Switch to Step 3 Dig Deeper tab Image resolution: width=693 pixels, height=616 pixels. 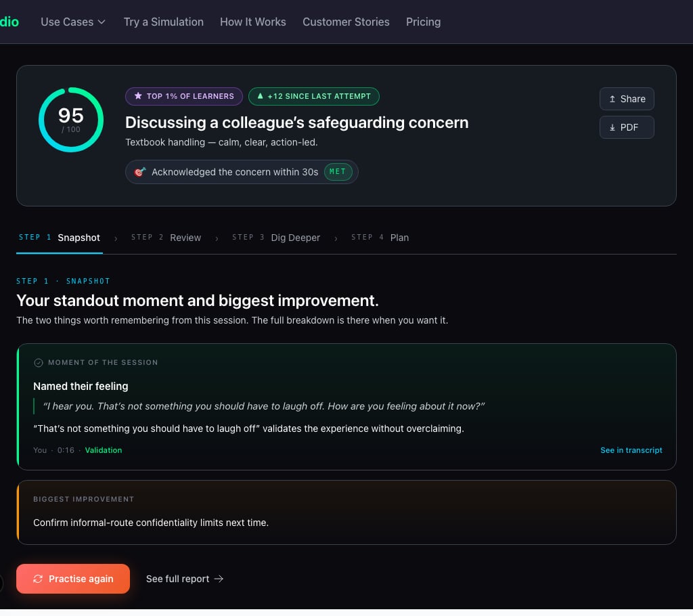276,238
